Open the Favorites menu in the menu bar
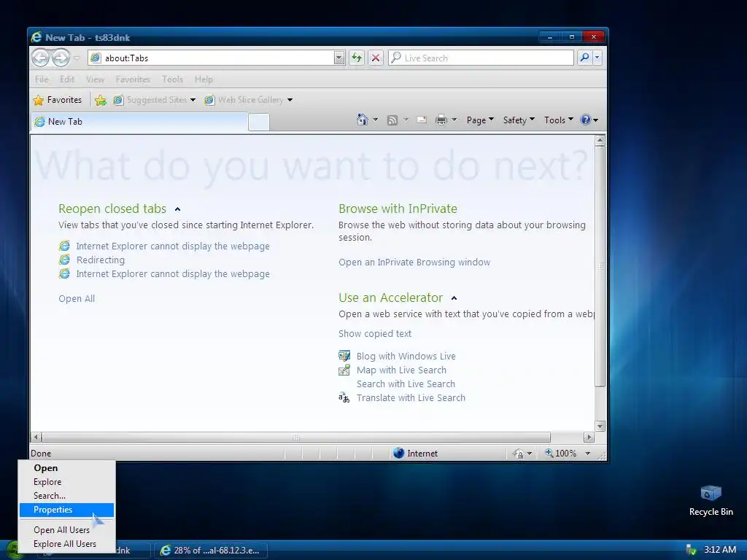 (133, 79)
